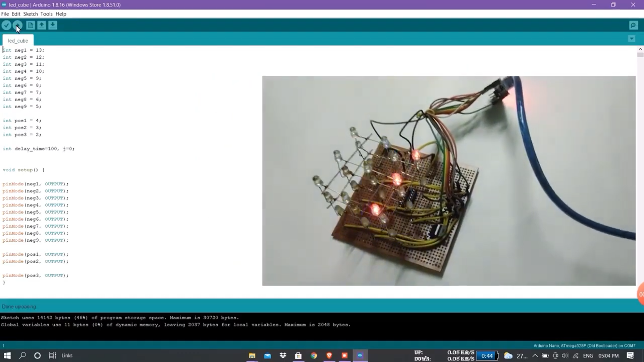644x362 pixels.
Task: Click the Open sketch up-arrow icon
Action: [42, 25]
